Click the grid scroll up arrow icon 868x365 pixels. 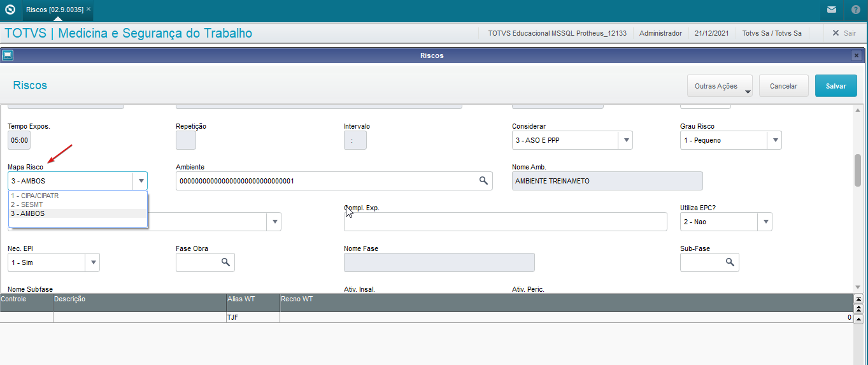click(858, 318)
